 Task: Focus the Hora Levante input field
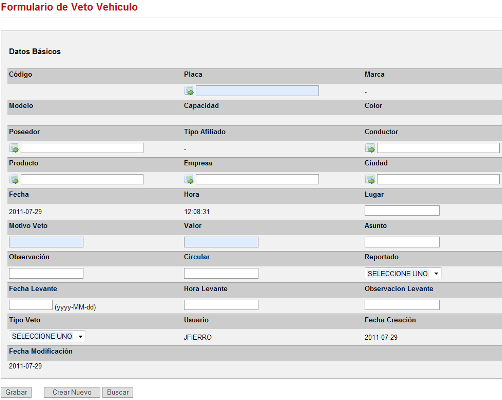point(221,305)
